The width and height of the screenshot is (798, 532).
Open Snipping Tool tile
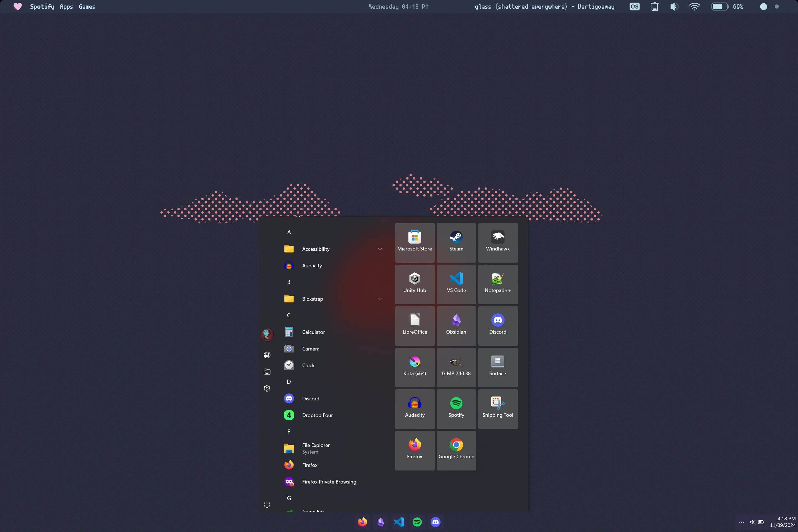(x=498, y=409)
